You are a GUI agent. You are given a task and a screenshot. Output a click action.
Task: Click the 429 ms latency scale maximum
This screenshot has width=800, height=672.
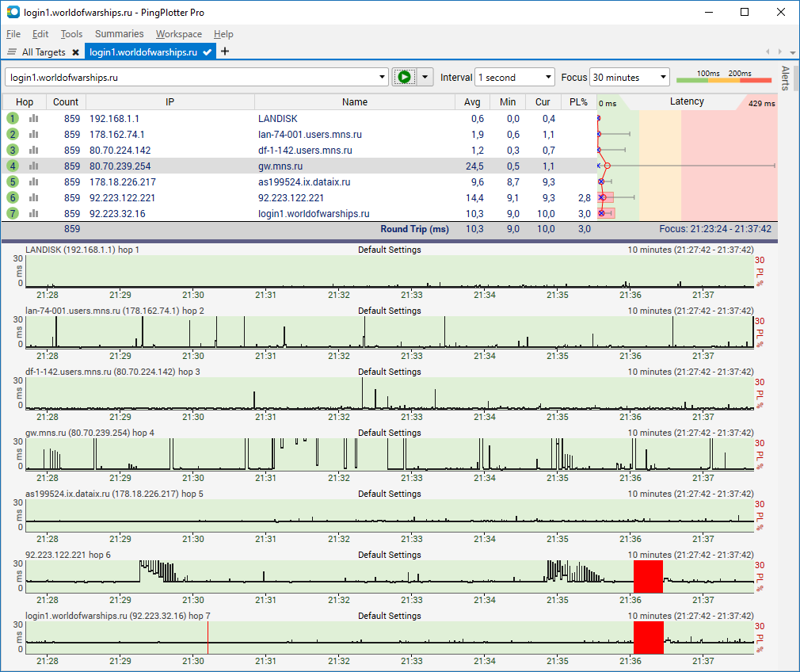761,103
